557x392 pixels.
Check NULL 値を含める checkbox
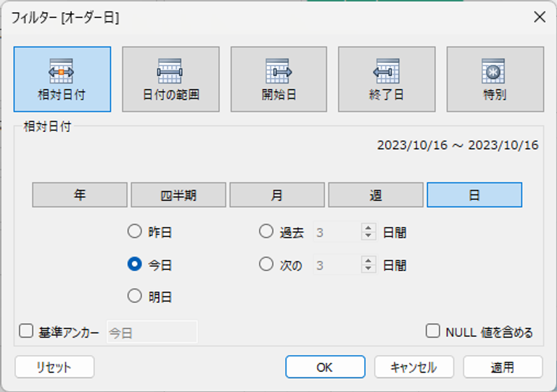433,330
